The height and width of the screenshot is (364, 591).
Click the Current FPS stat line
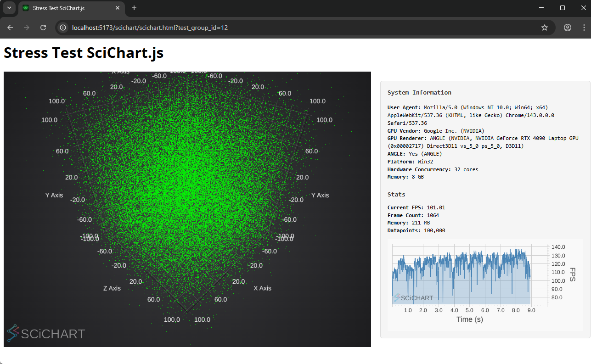[416, 207]
